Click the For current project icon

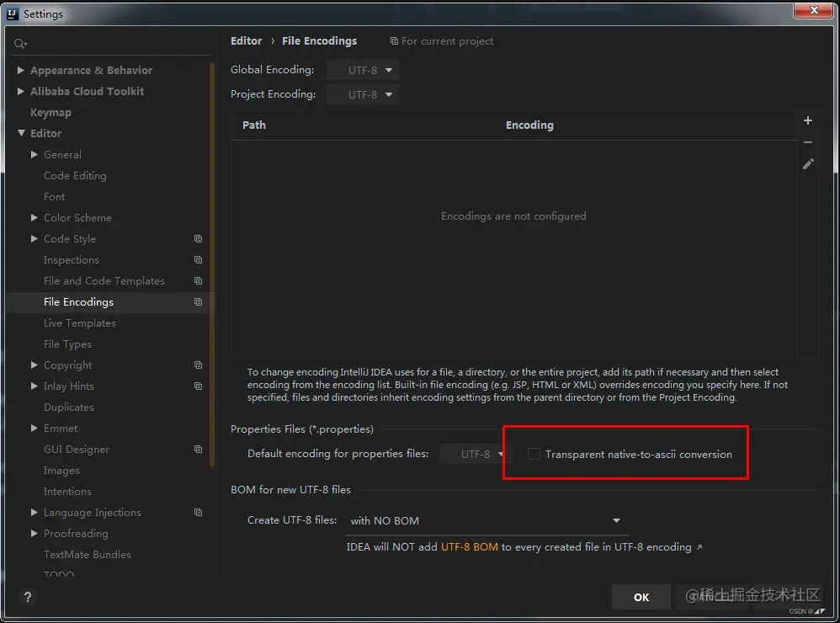[394, 41]
